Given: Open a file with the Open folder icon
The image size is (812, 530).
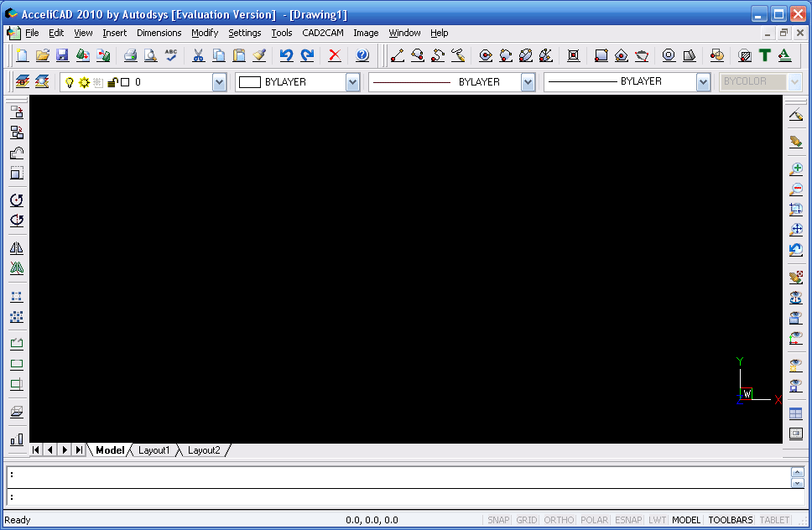Looking at the screenshot, I should [43, 55].
